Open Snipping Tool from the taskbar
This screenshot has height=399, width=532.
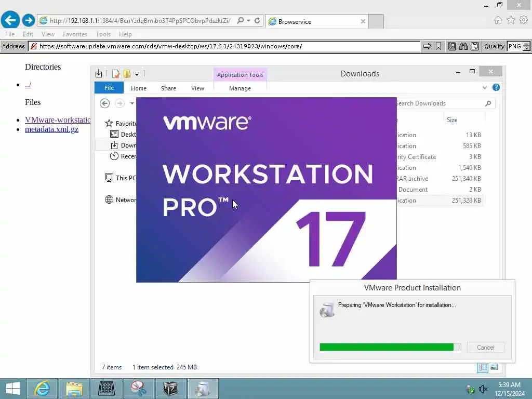[x=138, y=389]
